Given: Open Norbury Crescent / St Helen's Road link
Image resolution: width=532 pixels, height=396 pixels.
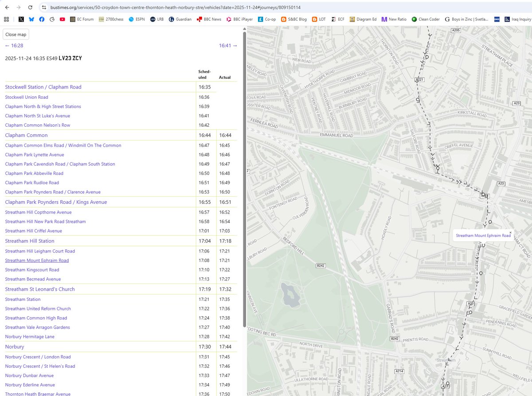Looking at the screenshot, I should coord(40,366).
